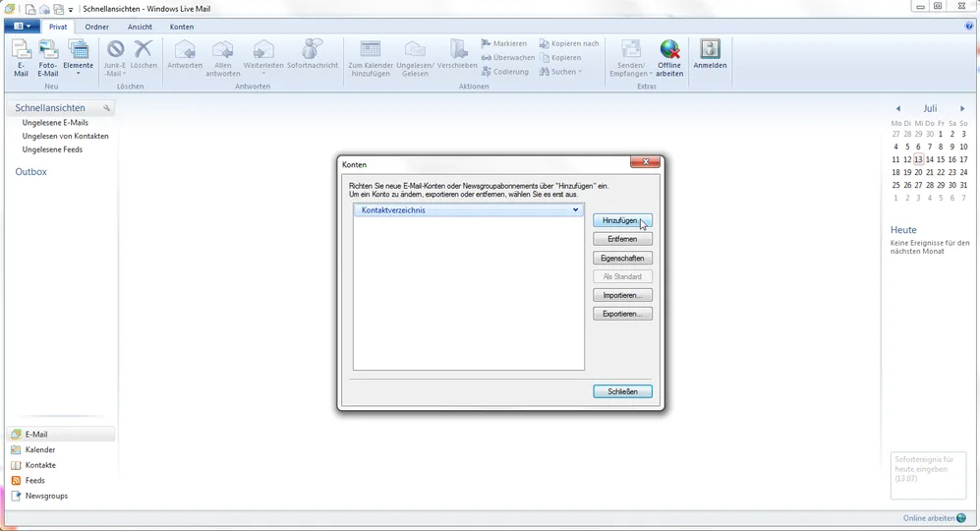Select Ungelesen von Kontakten view
980x531 pixels.
65,136
